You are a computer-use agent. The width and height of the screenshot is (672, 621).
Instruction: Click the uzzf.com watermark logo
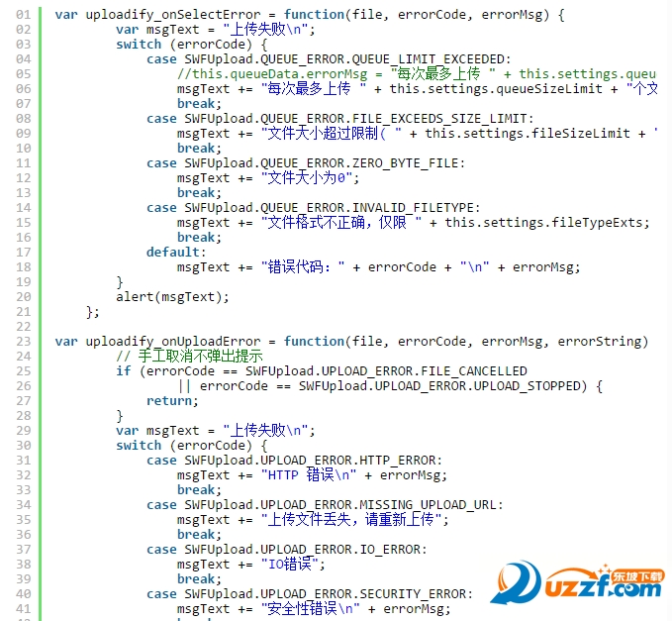(578, 582)
